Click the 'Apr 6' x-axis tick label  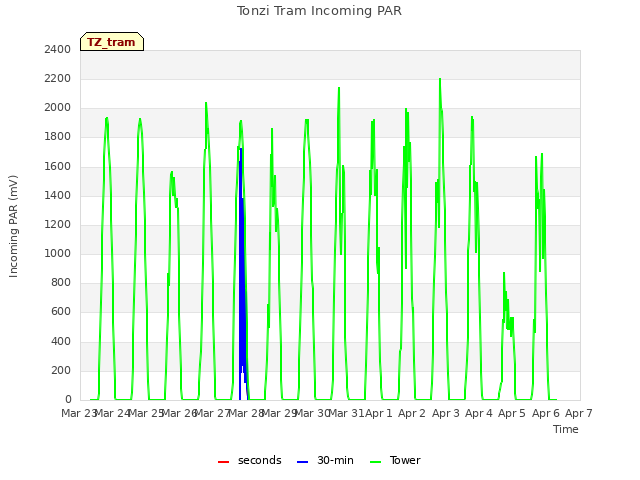[x=545, y=413]
